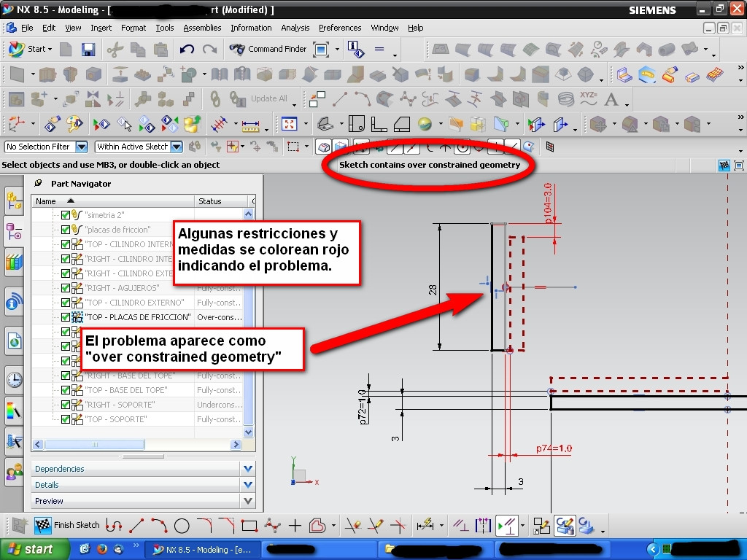Open the Roles tab in resource bar
The image size is (747, 560).
click(x=14, y=472)
